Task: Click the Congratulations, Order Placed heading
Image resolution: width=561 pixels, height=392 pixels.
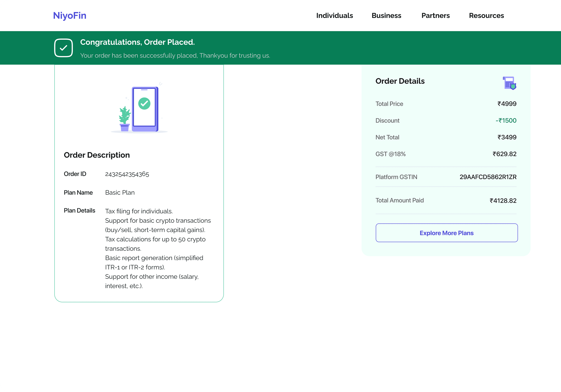Action: (137, 42)
